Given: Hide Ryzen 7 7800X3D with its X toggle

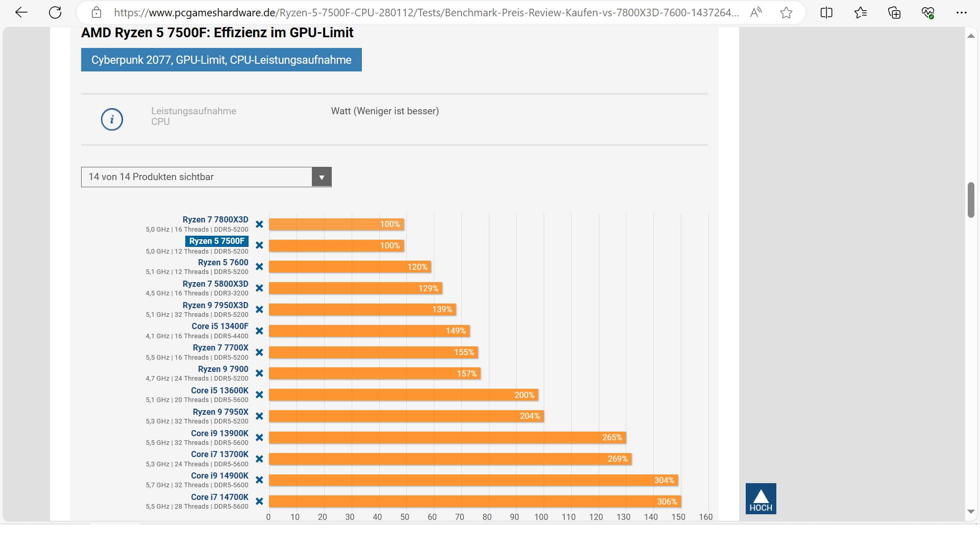Looking at the screenshot, I should click(x=259, y=224).
